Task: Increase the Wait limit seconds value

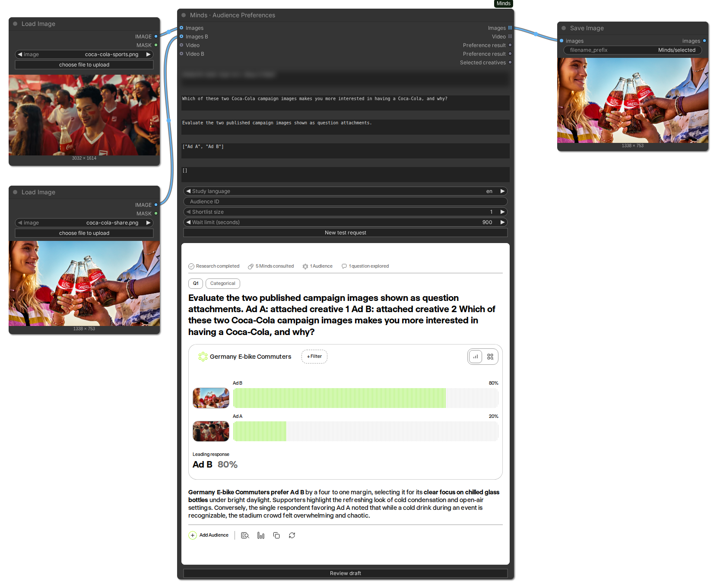Action: click(503, 222)
